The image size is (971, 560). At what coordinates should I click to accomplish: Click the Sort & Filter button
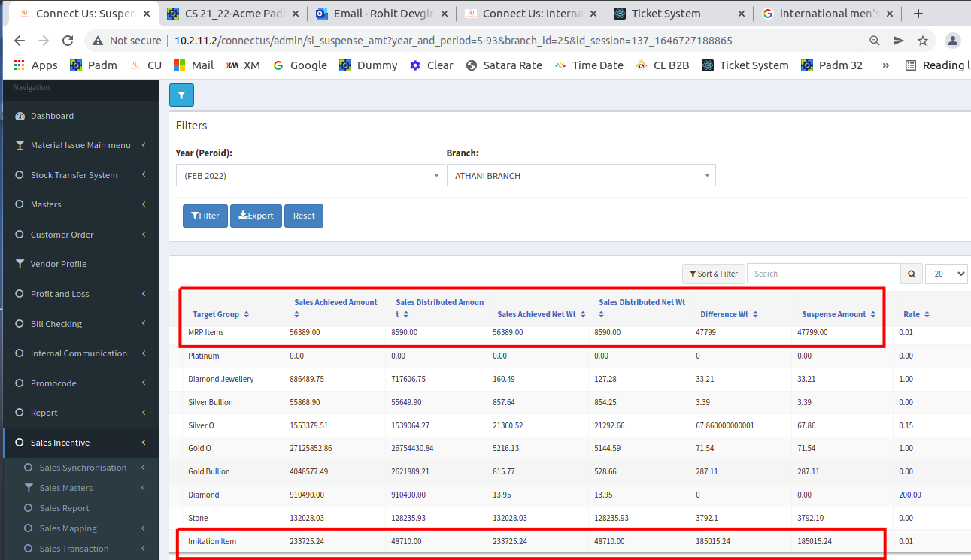click(714, 274)
